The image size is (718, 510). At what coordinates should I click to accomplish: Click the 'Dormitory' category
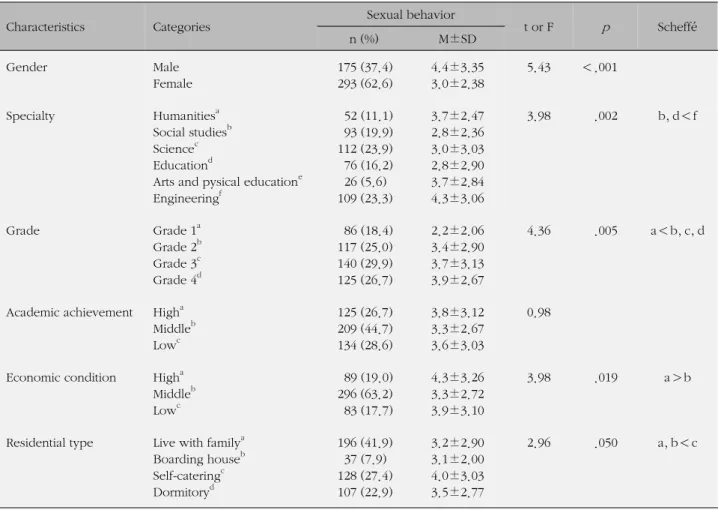pyautogui.click(x=184, y=492)
